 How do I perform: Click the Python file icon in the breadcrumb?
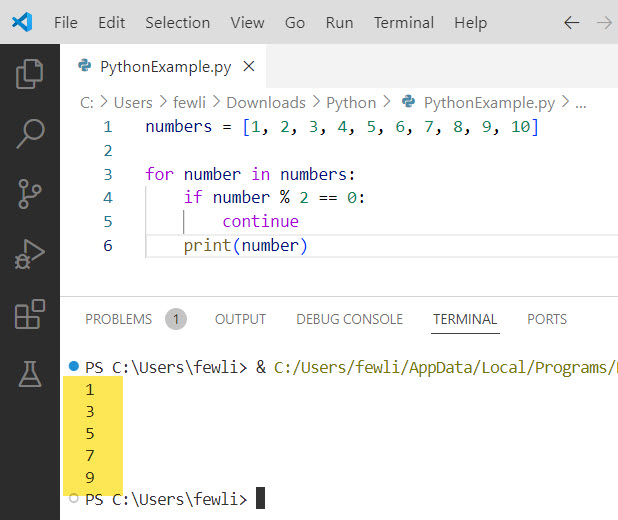(408, 101)
